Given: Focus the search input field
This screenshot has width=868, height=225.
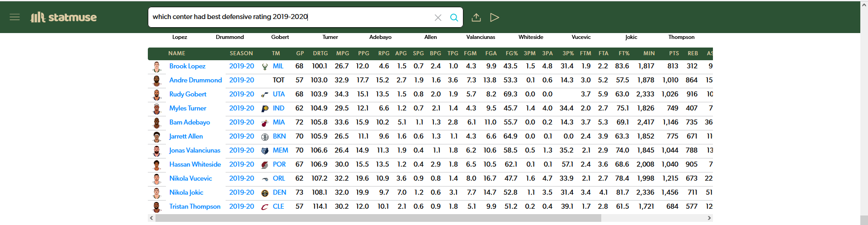Looking at the screenshot, I should tap(289, 17).
